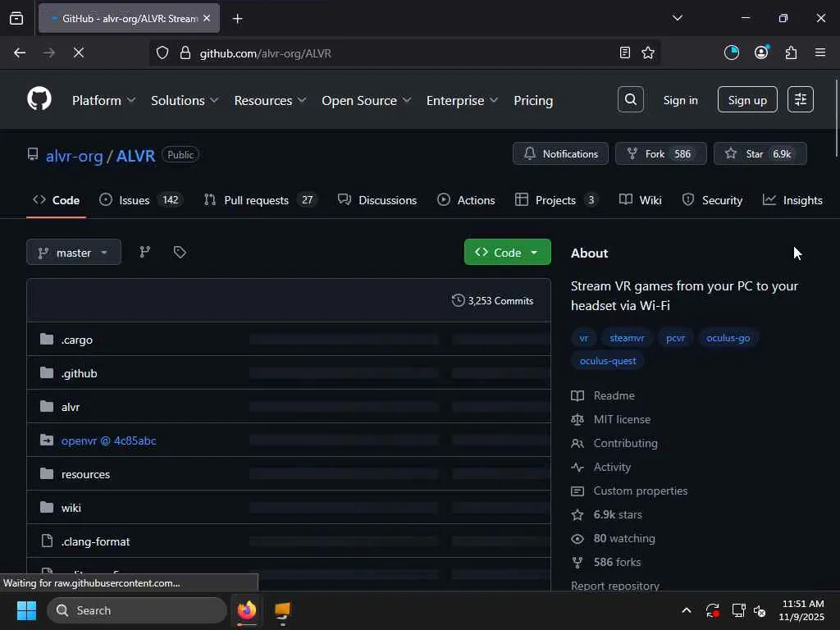Open the .clang-format file
Viewport: 840px width, 630px height.
click(95, 541)
